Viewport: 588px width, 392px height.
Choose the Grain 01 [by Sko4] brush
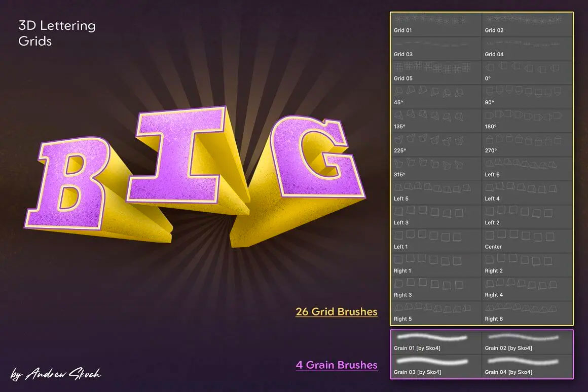(436, 342)
